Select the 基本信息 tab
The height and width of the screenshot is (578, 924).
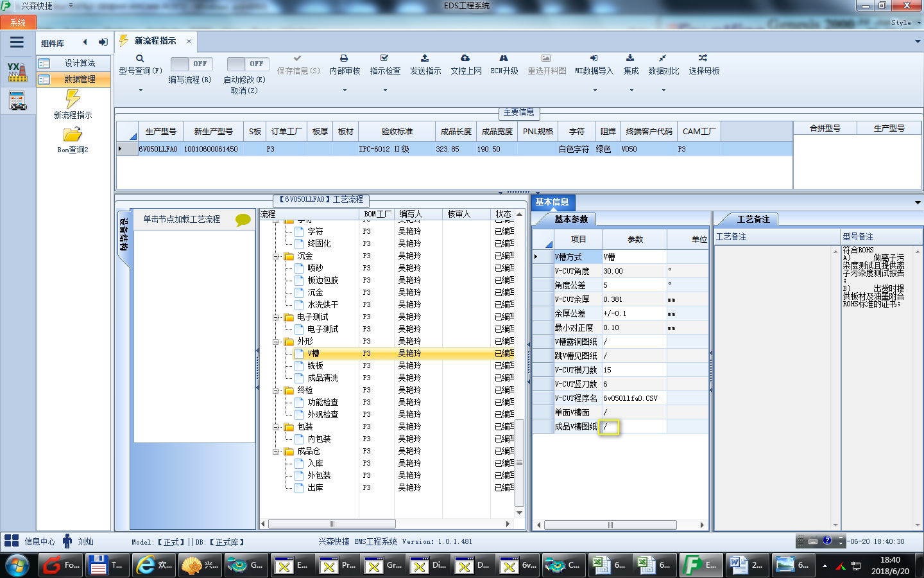click(552, 202)
